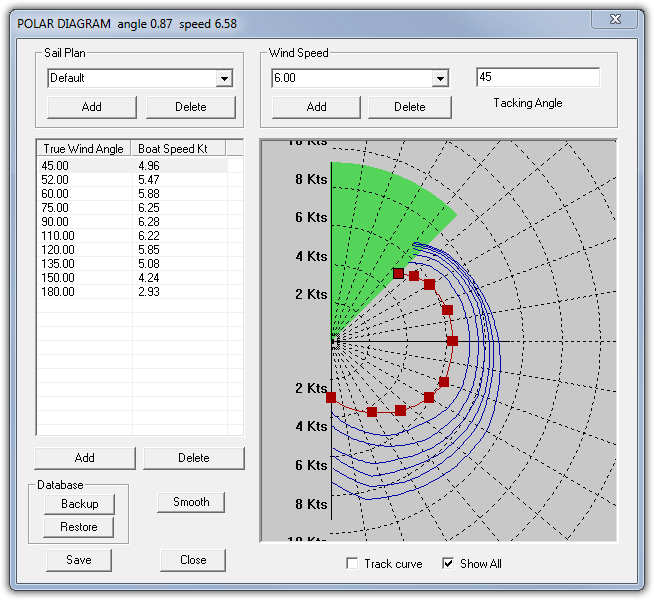
Task: Click boat speed value 6.22
Action: (x=149, y=236)
